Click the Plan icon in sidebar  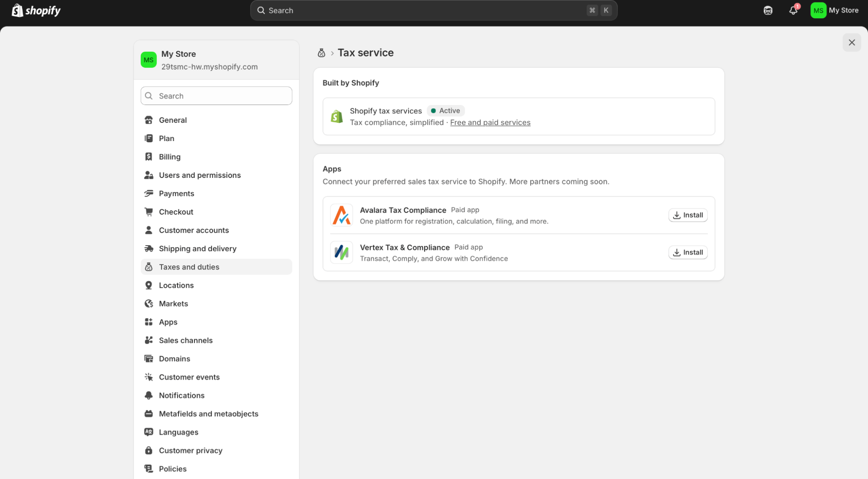pyautogui.click(x=149, y=138)
